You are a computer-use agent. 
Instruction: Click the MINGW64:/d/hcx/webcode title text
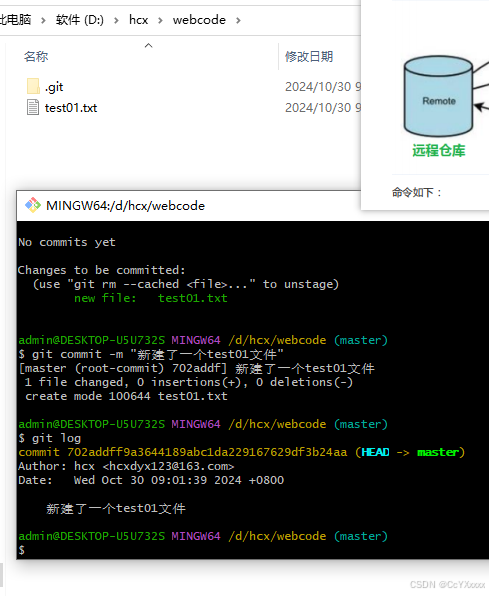(x=125, y=206)
